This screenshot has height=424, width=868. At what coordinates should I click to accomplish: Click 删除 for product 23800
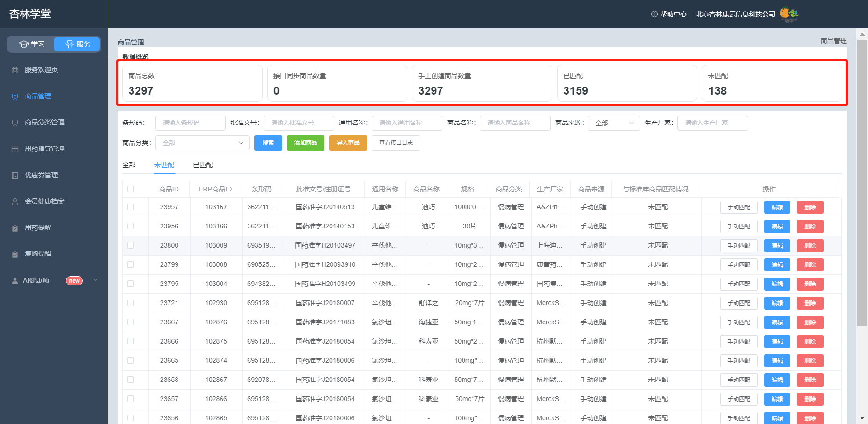coord(810,246)
